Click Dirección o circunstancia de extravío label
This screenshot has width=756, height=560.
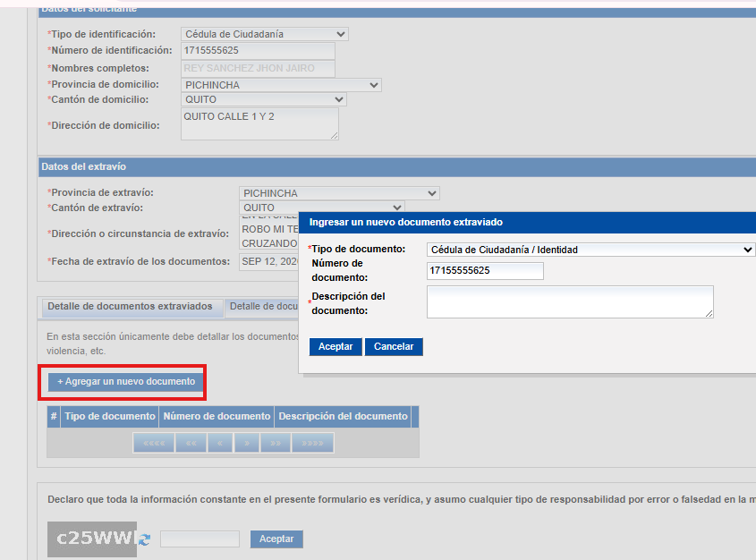139,233
